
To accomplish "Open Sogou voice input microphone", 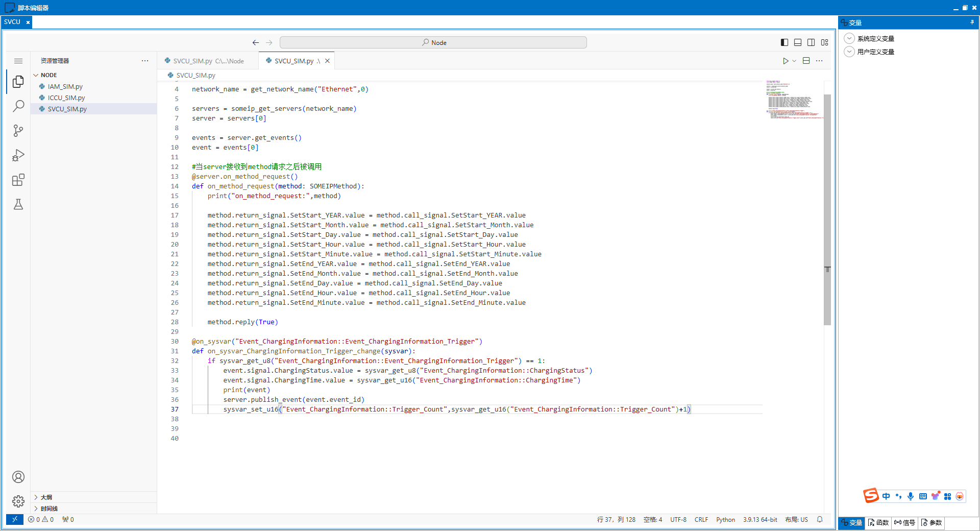I will pyautogui.click(x=911, y=496).
